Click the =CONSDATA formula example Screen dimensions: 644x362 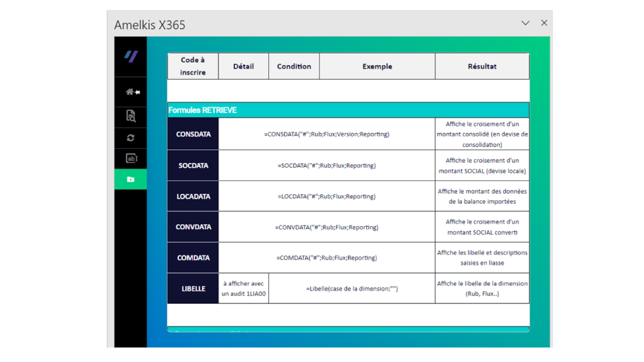[327, 134]
